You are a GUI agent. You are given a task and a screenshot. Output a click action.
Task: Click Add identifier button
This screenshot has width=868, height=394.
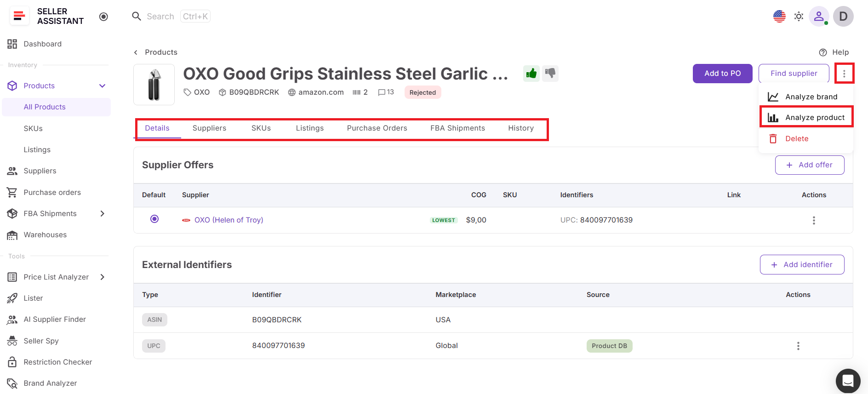tap(802, 265)
